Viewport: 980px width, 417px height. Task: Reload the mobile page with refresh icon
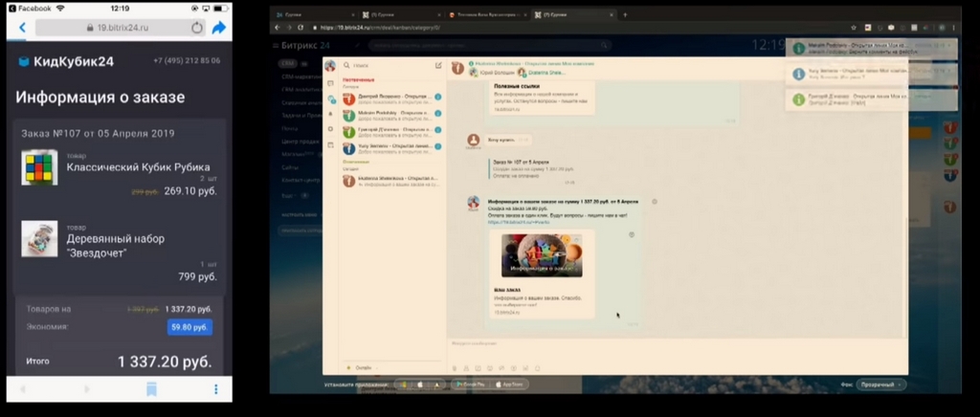(197, 28)
